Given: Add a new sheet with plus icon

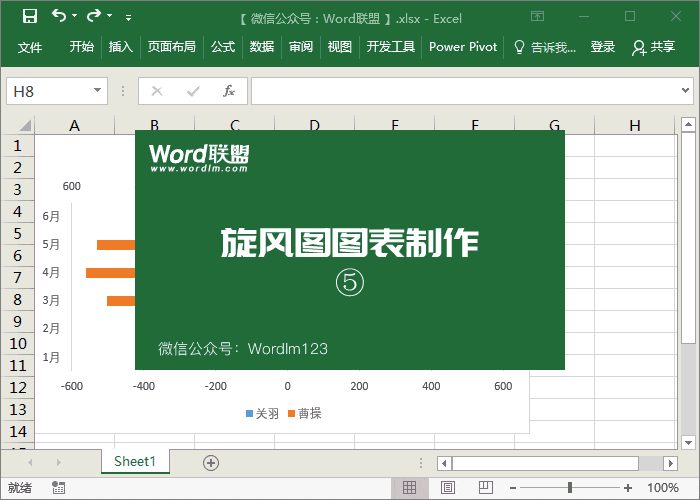Looking at the screenshot, I should tap(210, 462).
